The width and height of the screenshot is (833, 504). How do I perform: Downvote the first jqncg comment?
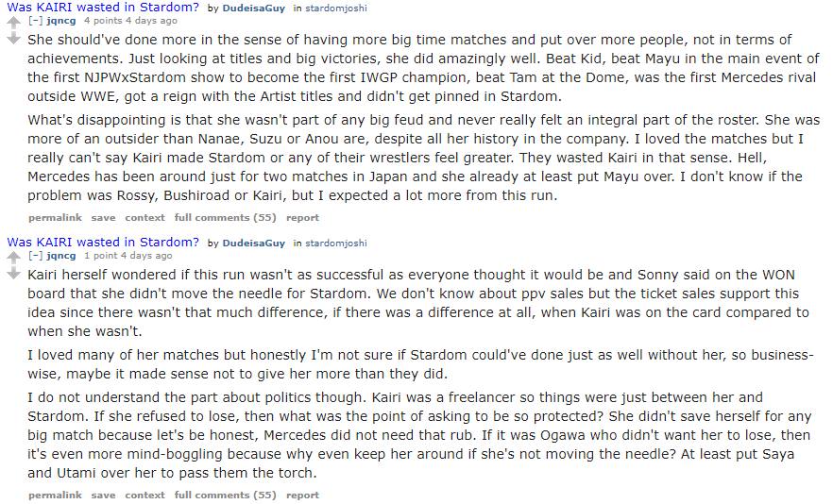[13, 39]
